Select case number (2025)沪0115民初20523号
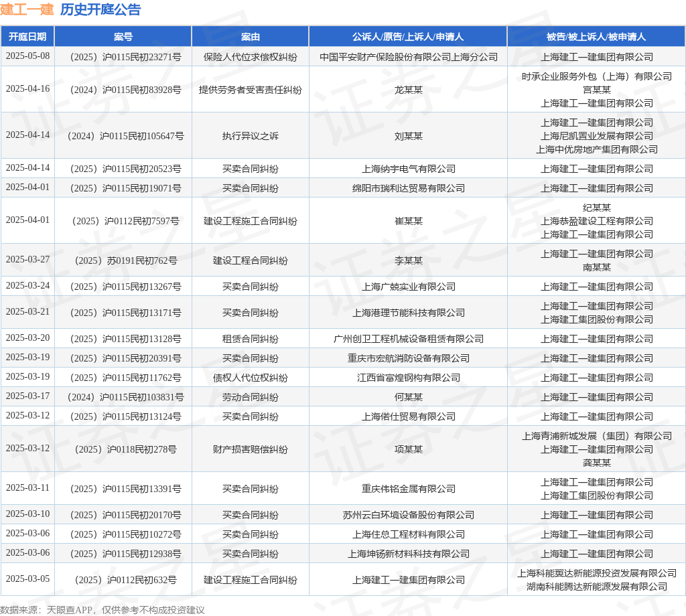This screenshot has height=616, width=686. click(x=125, y=169)
